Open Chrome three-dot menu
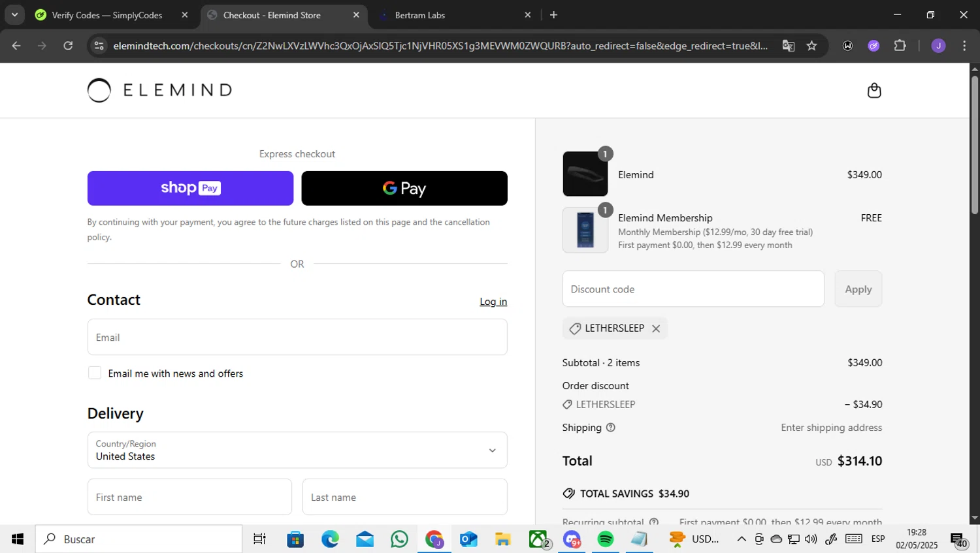Viewport: 980px width, 553px height. [x=964, y=46]
